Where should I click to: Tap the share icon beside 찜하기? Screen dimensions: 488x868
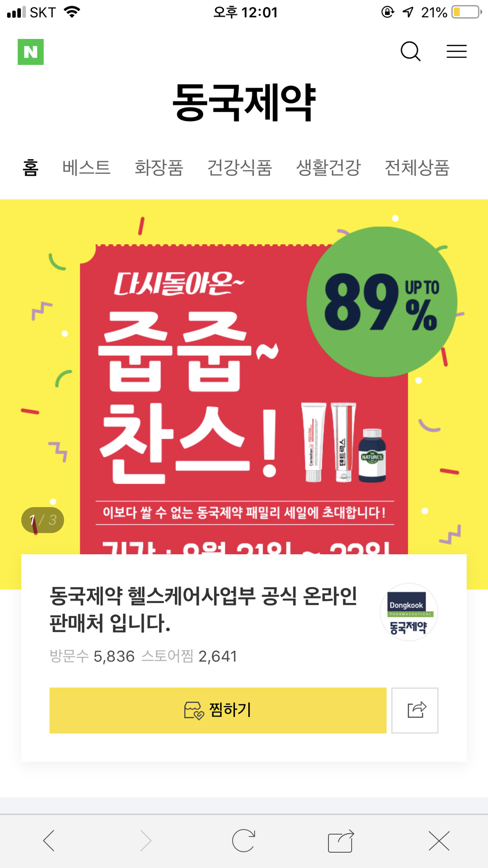(x=415, y=710)
